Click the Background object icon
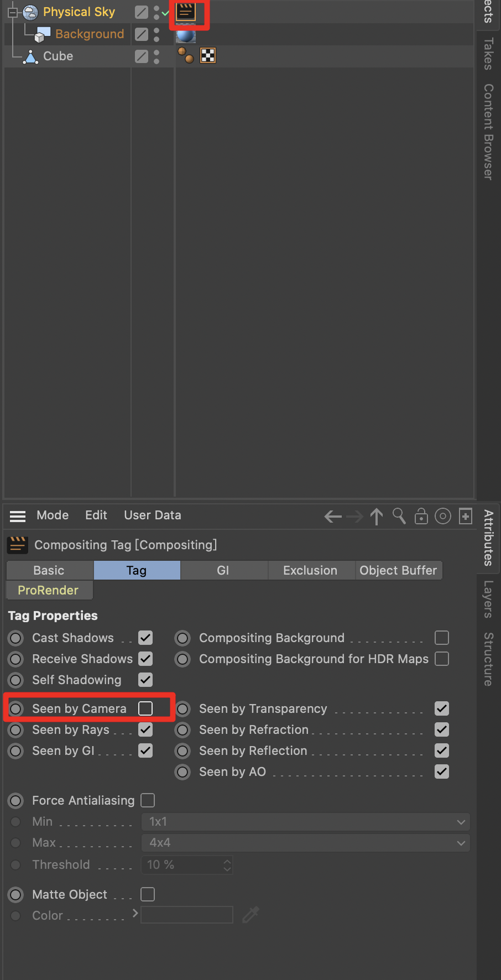The height and width of the screenshot is (980, 501). [43, 34]
